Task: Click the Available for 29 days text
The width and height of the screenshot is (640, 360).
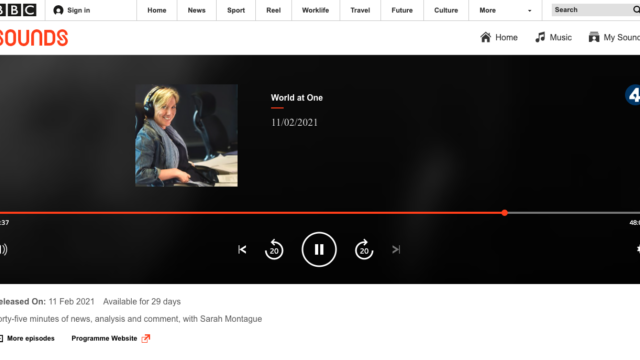Action: [x=142, y=302]
